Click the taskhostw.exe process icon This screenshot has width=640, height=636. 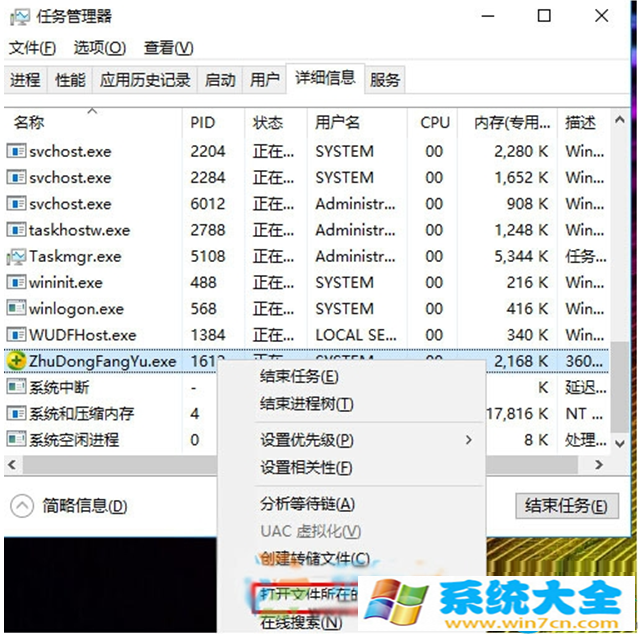pyautogui.click(x=16, y=230)
